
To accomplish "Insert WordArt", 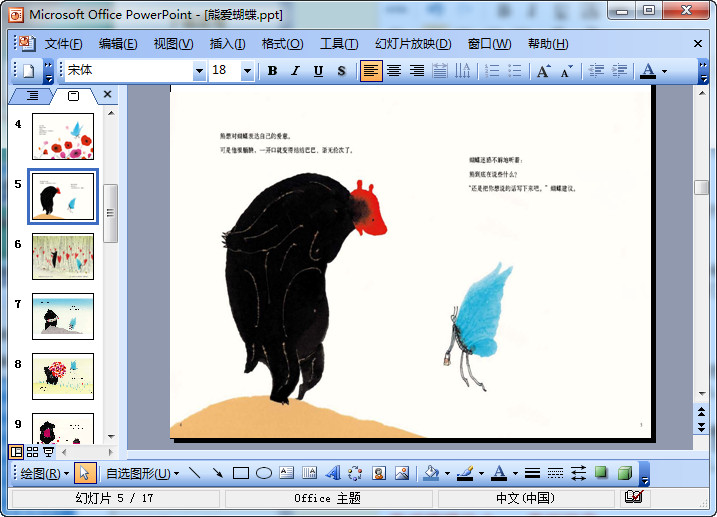I will 333,473.
